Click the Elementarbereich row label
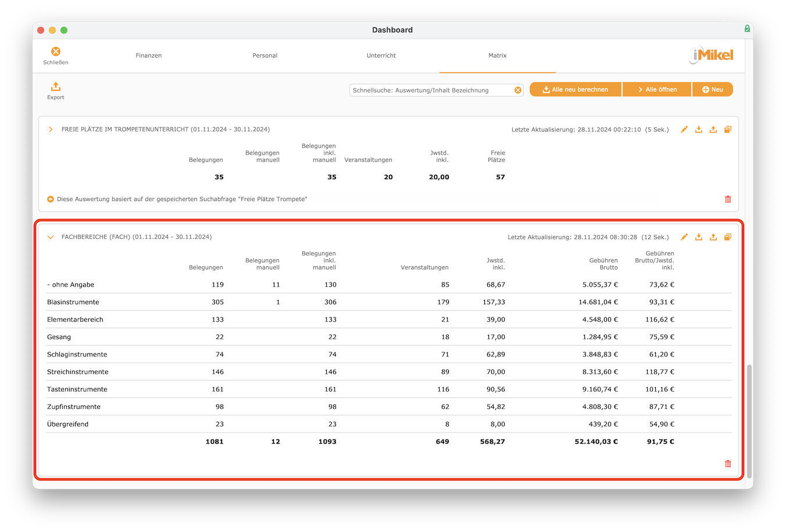The height and width of the screenshot is (532, 786). click(x=75, y=320)
